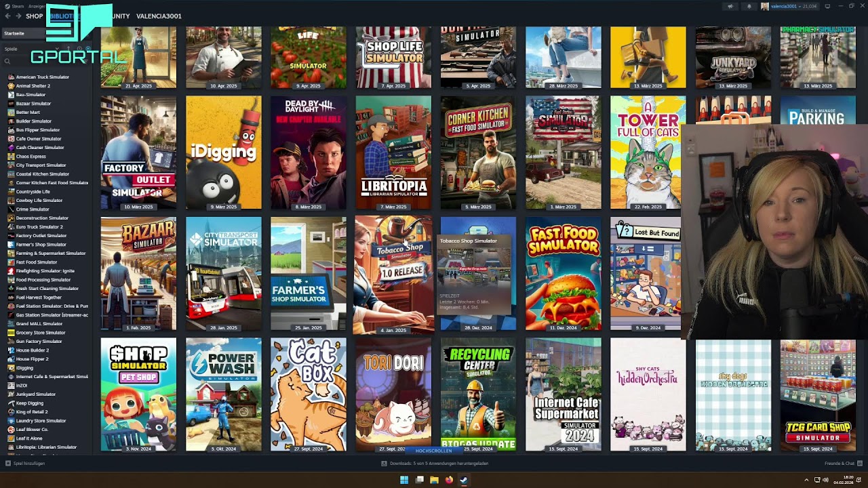Screen dimensions: 868x488
Task: Open the Power Wash Simulator cover
Action: click(224, 395)
